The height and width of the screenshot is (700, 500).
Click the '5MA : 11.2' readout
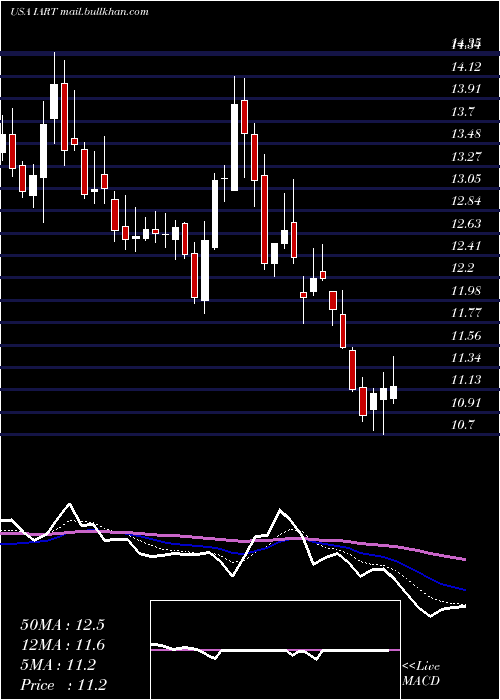[58, 665]
